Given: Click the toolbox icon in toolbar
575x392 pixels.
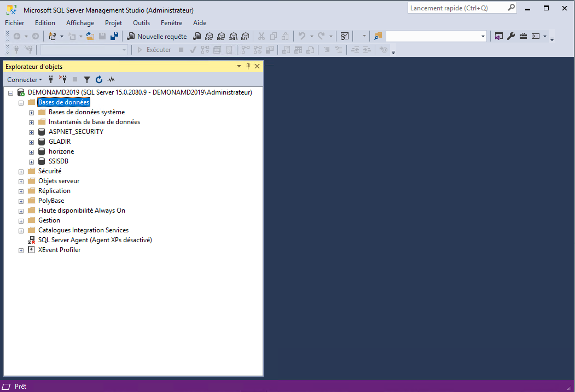Looking at the screenshot, I should point(523,36).
